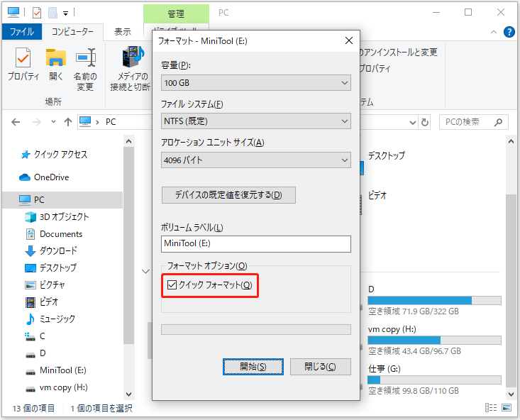This screenshot has width=520, height=420.
Task: Select the 管理 contextual tab
Action: [x=176, y=13]
